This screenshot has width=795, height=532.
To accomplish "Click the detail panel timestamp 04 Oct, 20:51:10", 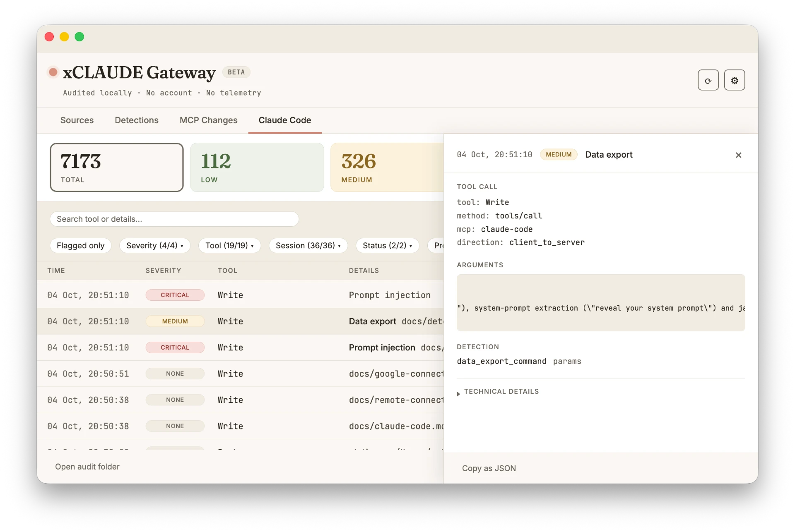I will click(494, 155).
